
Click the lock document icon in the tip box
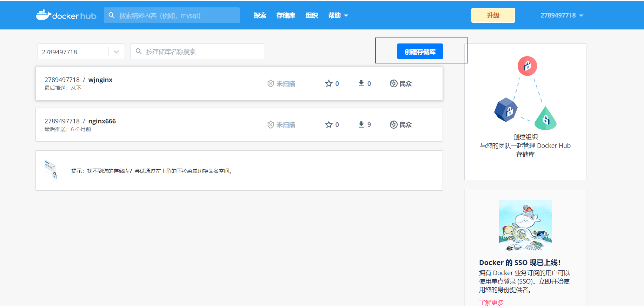[x=51, y=169]
